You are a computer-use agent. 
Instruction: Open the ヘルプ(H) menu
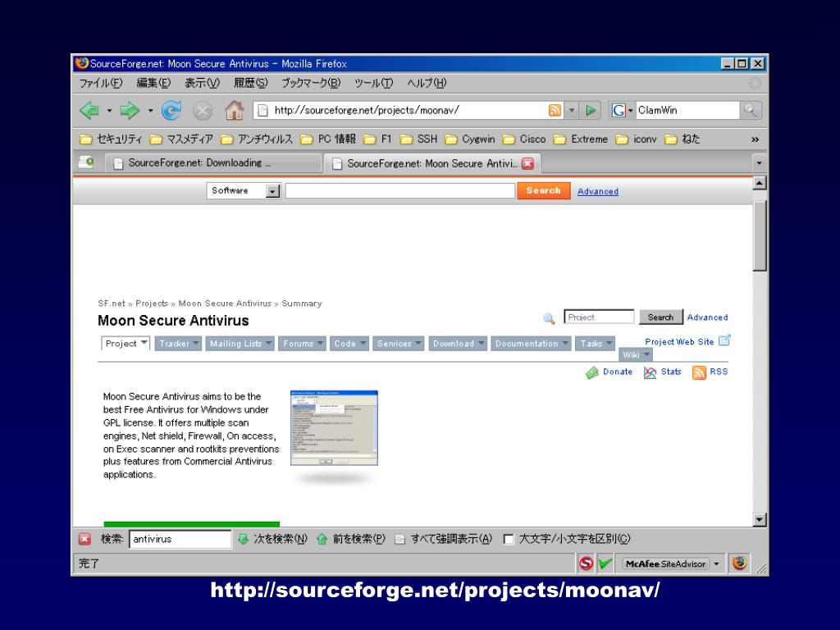tap(427, 83)
